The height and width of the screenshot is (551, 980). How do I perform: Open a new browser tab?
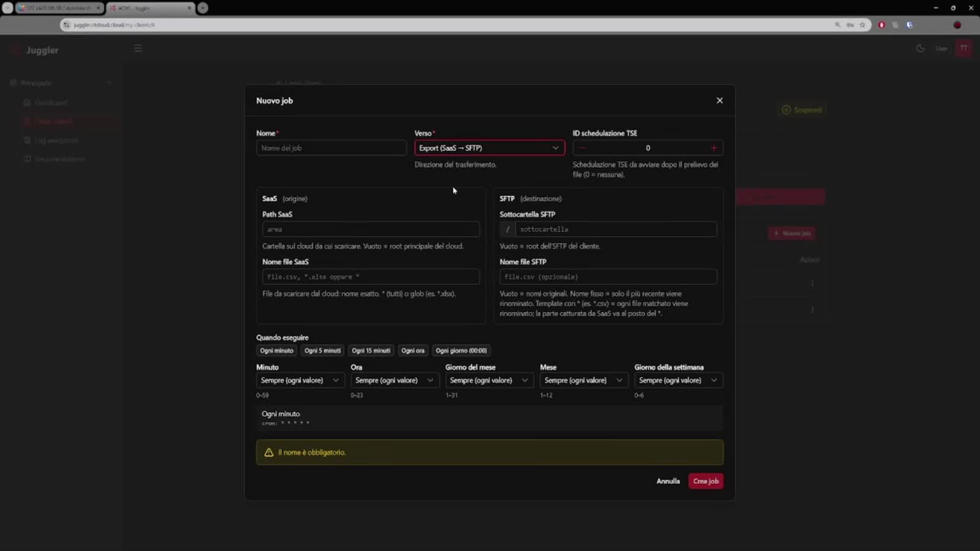pyautogui.click(x=203, y=8)
